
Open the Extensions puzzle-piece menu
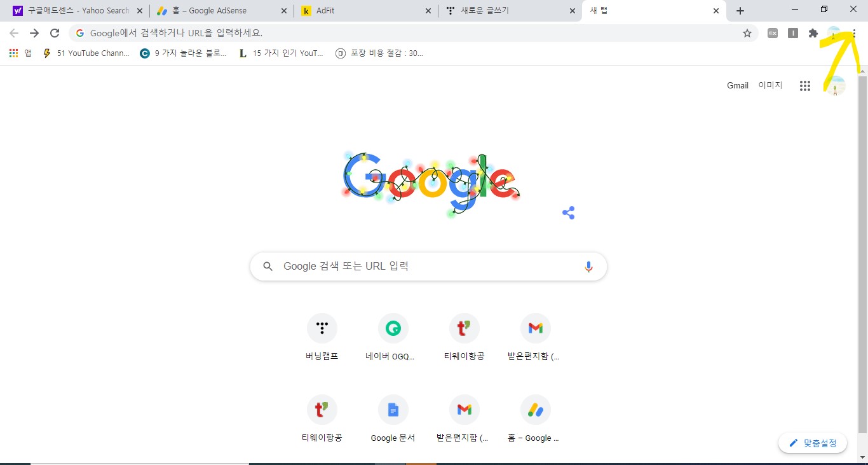[813, 33]
